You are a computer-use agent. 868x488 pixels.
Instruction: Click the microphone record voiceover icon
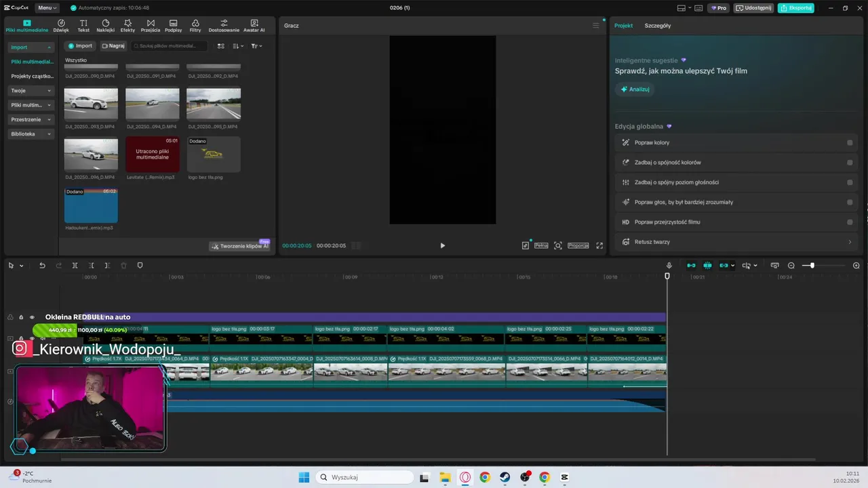(669, 266)
